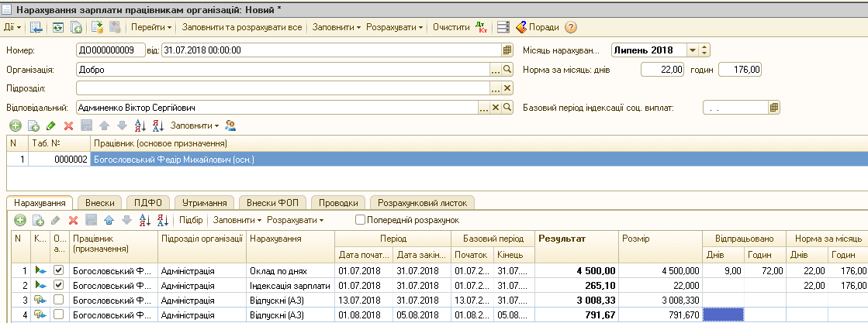The height and width of the screenshot is (323, 868).
Task: Open the month dropdown arrow for Липень 2018
Action: tap(693, 50)
